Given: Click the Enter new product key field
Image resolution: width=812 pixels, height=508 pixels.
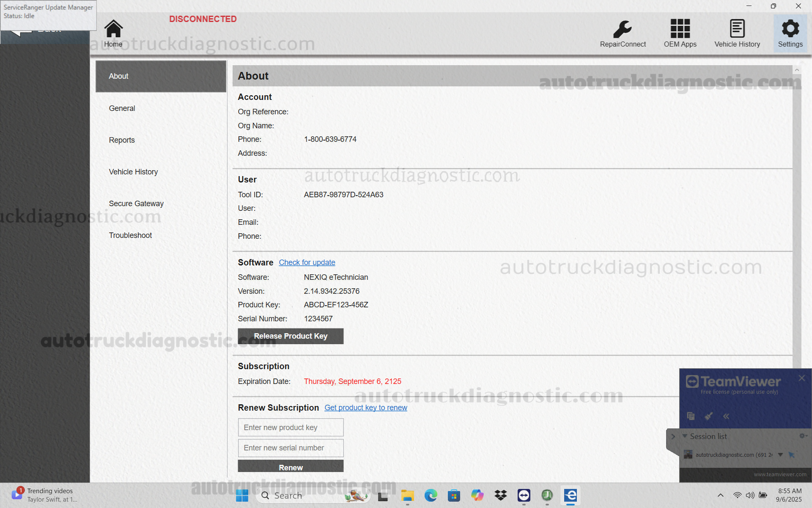Looking at the screenshot, I should (291, 427).
